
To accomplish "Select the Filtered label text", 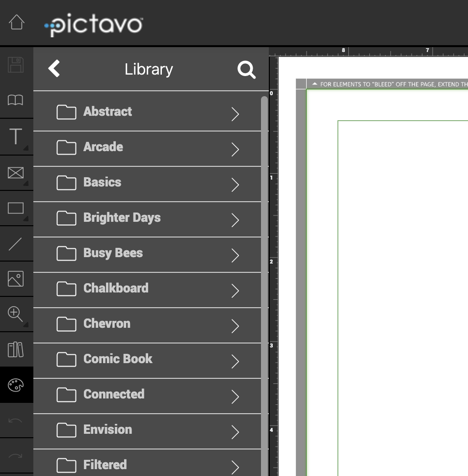I will pyautogui.click(x=105, y=464).
